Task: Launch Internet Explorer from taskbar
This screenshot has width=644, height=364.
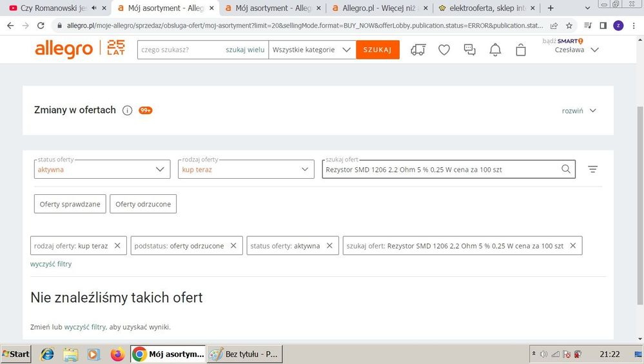Action: [x=47, y=354]
